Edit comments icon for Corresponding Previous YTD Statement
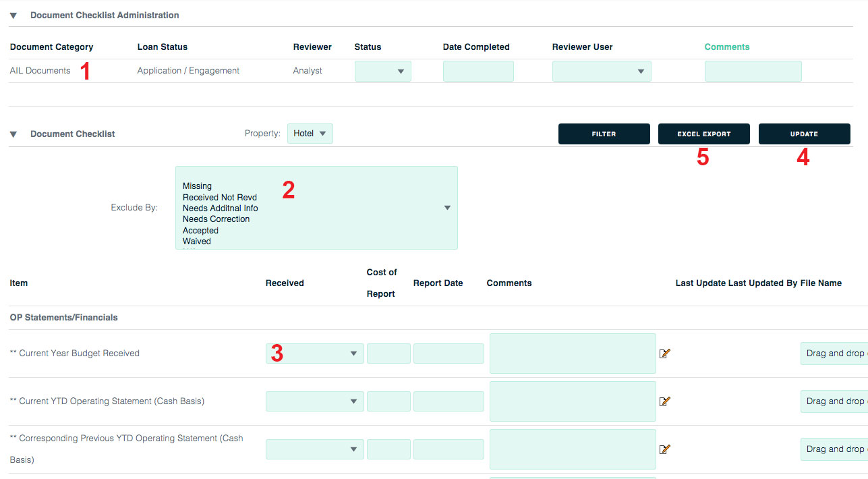 [x=665, y=449]
